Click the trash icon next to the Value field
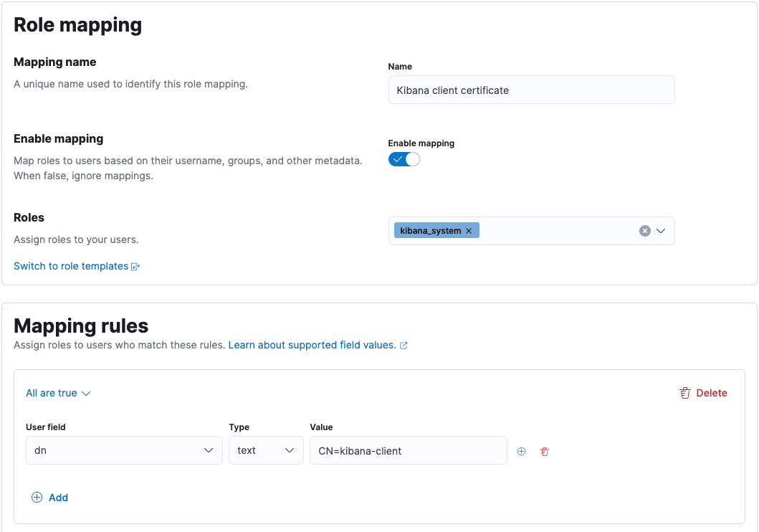Screen dimensions: 759x532 [545, 451]
